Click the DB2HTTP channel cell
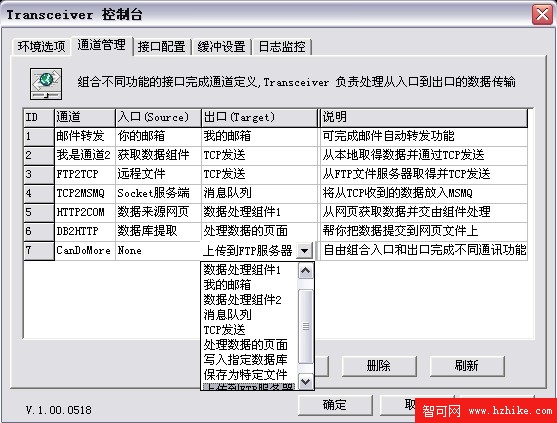Image resolution: width=557 pixels, height=423 pixels. click(85, 232)
